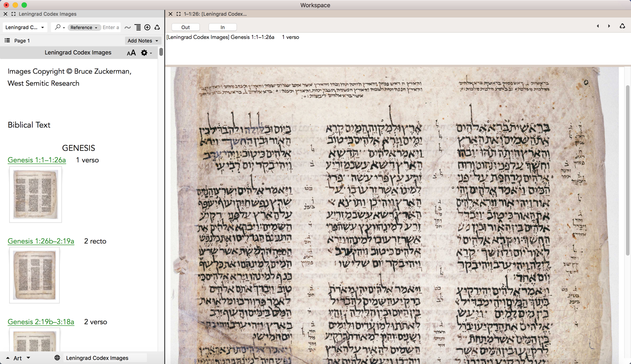The width and height of the screenshot is (631, 364).
Task: Open the Genesis 1:26b–2:19a link
Action: 41,241
